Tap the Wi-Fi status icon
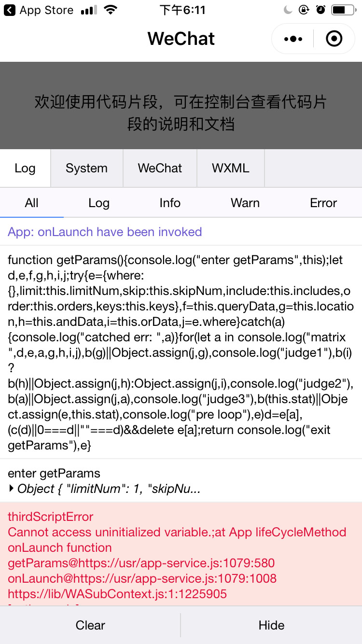Screen dimensions: 362x644 [x=111, y=10]
